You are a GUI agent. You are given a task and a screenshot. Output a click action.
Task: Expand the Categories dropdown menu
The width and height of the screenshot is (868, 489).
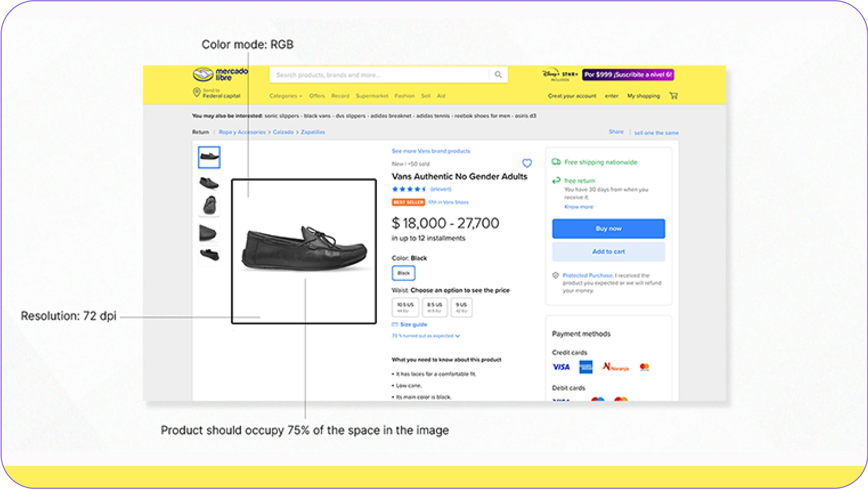point(286,96)
